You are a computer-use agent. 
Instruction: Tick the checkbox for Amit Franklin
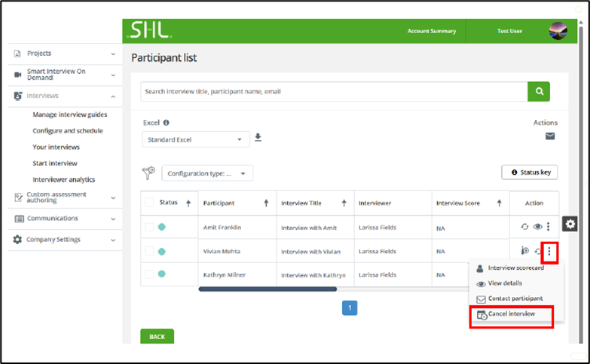[149, 227]
